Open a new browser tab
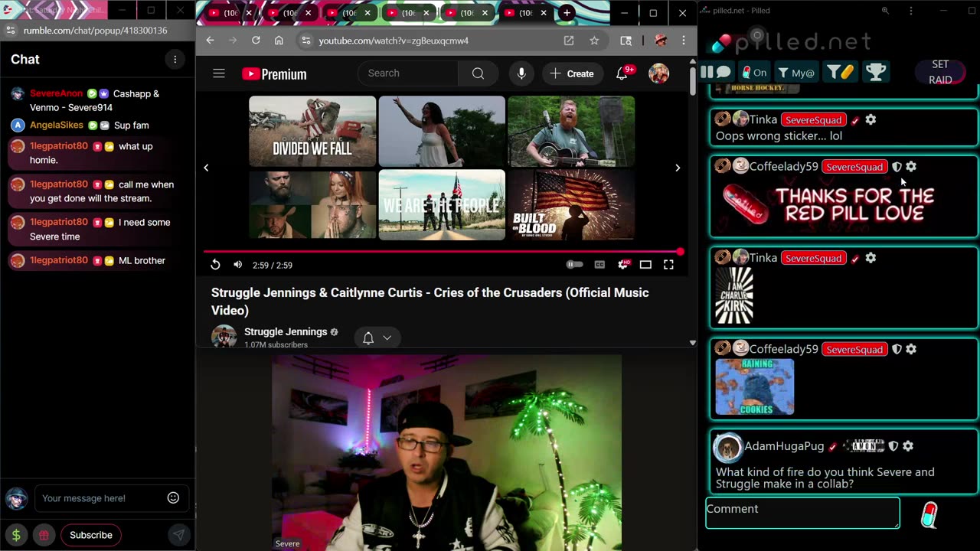Image resolution: width=980 pixels, height=551 pixels. [567, 13]
